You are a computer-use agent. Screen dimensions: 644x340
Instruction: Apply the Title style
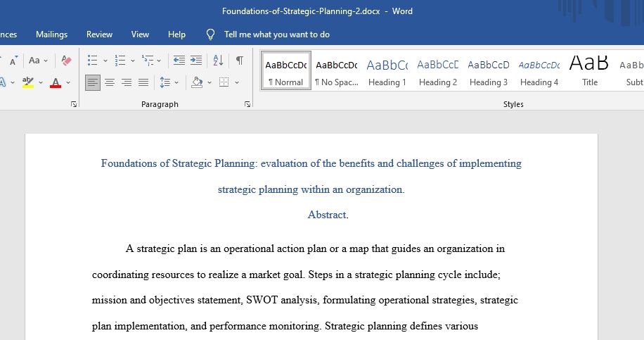point(589,70)
